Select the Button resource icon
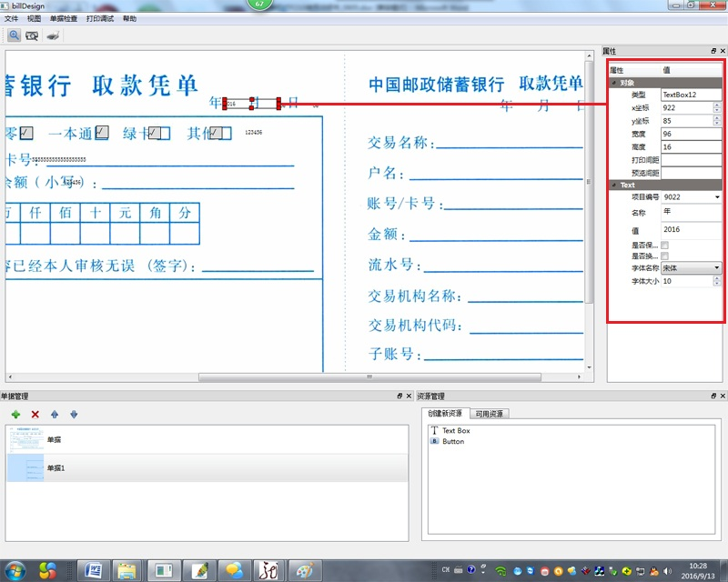 [435, 441]
